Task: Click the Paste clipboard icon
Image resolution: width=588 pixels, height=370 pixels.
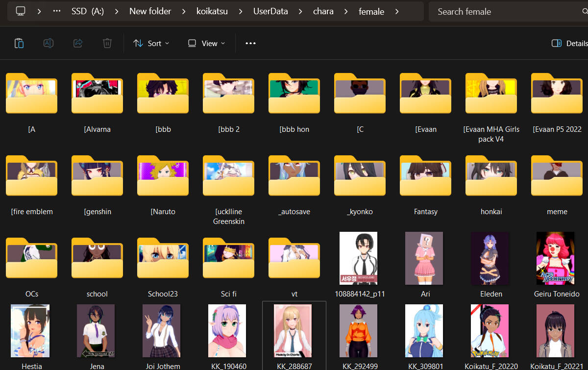Action: (19, 43)
